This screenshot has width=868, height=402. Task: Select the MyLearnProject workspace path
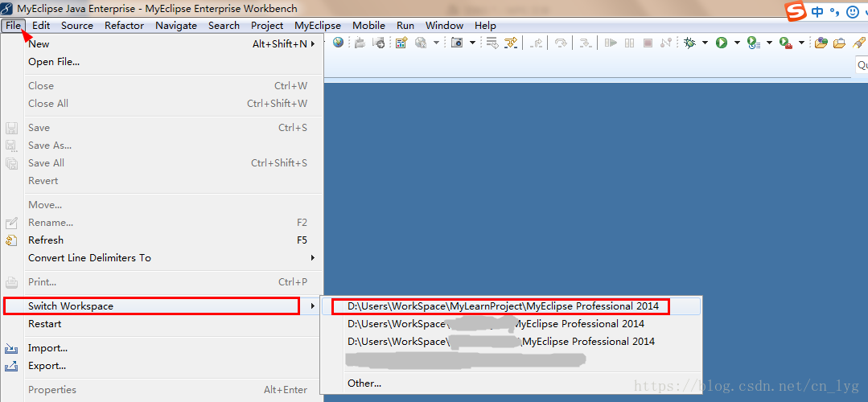coord(512,306)
